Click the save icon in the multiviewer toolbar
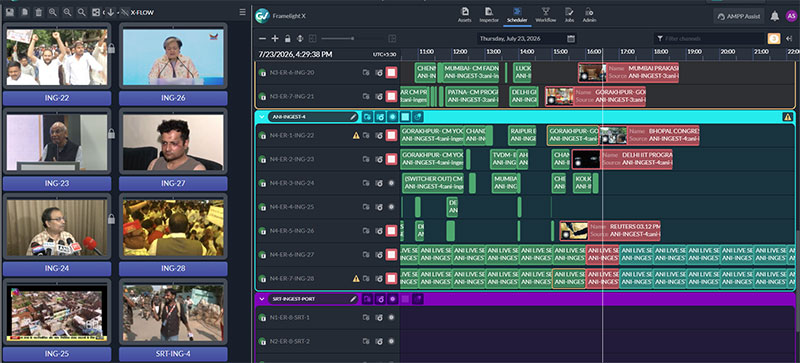The width and height of the screenshot is (800, 363). tap(10, 12)
